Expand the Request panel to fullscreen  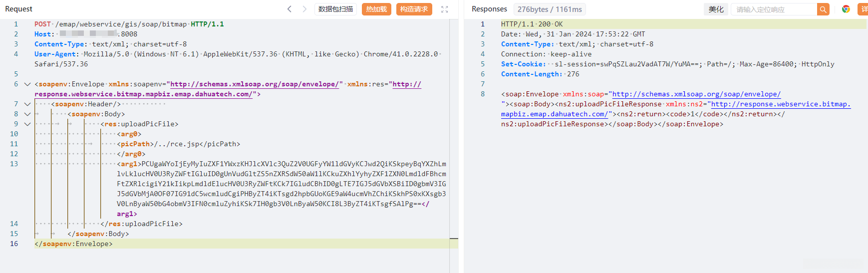[x=445, y=9]
